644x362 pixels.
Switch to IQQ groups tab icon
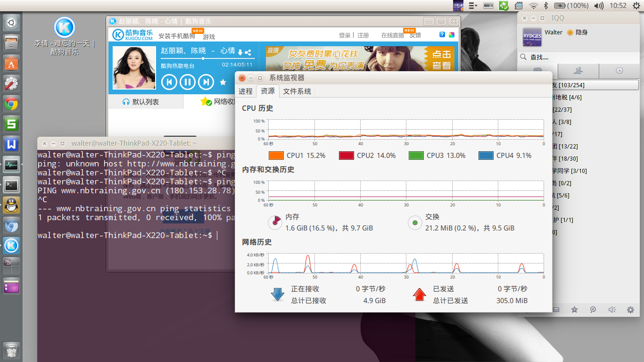(578, 71)
